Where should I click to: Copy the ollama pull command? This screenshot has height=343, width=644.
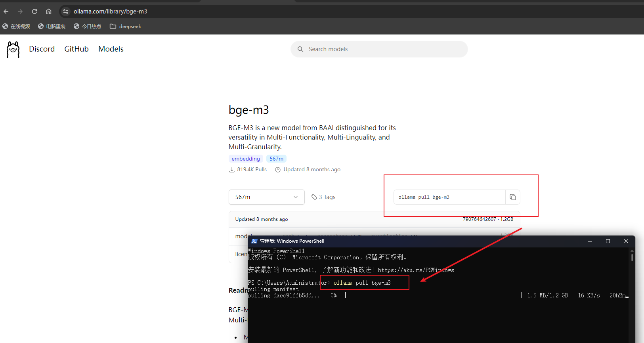point(513,197)
